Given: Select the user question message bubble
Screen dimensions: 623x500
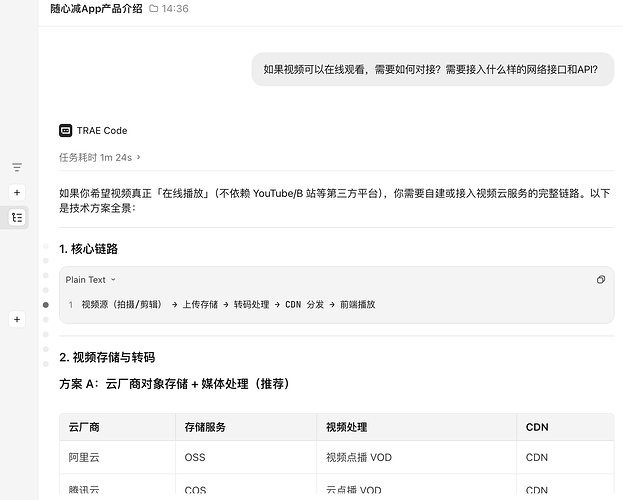Looking at the screenshot, I should click(433, 69).
